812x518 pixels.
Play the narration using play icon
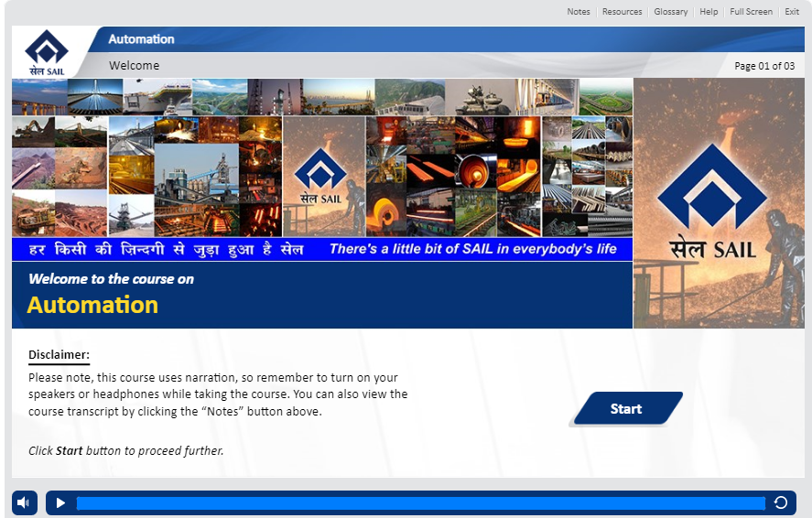tap(60, 503)
